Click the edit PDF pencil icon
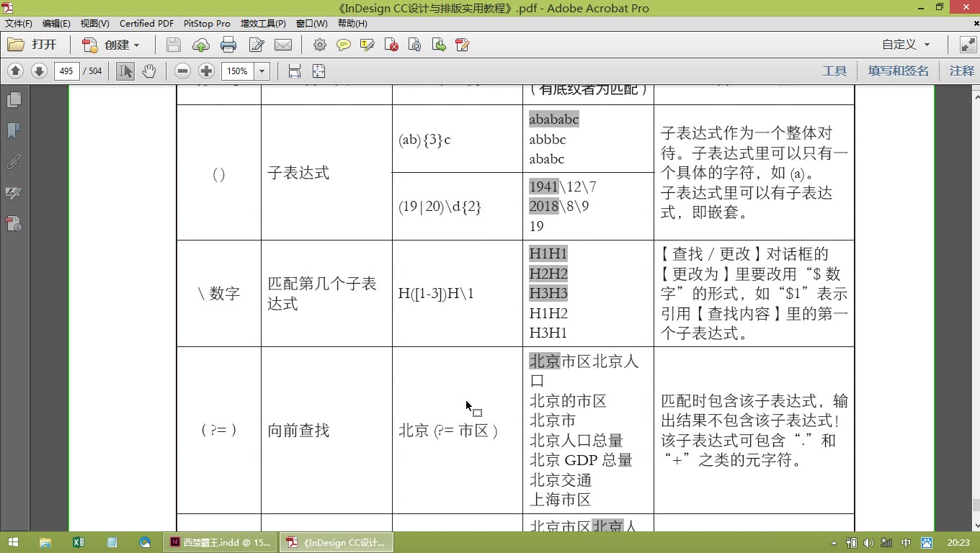This screenshot has height=553, width=980. 463,45
